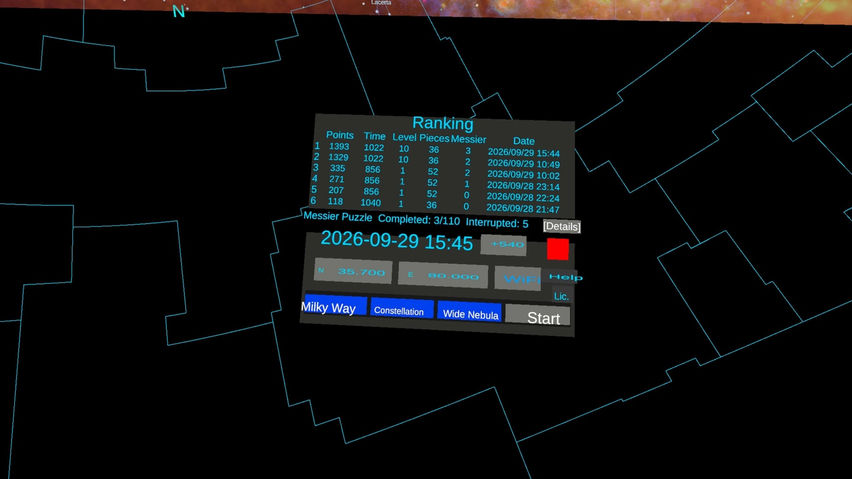Open the Details link
This screenshot has height=479, width=852.
[561, 226]
